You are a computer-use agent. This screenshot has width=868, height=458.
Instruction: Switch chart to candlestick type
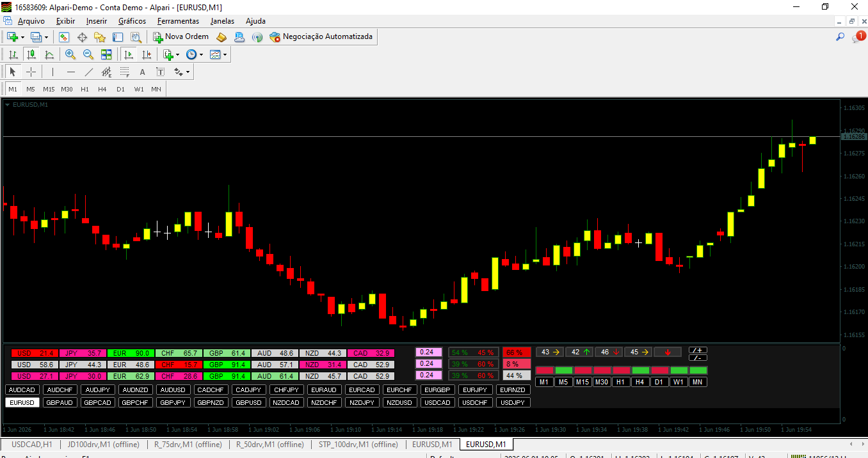pyautogui.click(x=31, y=54)
